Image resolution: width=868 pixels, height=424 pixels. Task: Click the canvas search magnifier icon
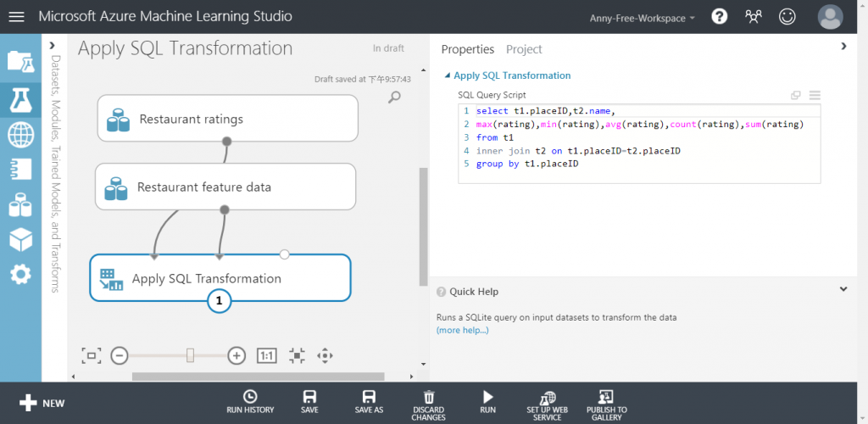[394, 98]
